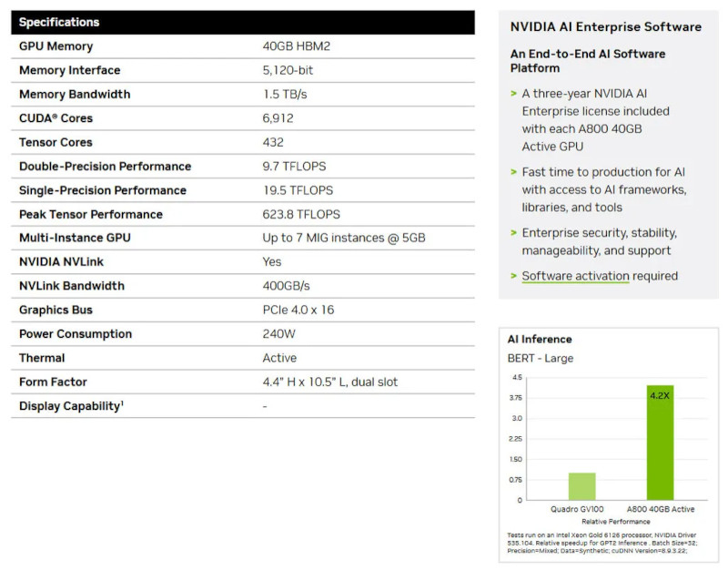Select the CUDA Cores row label
Screen dimensions: 728x570
[x=56, y=118]
